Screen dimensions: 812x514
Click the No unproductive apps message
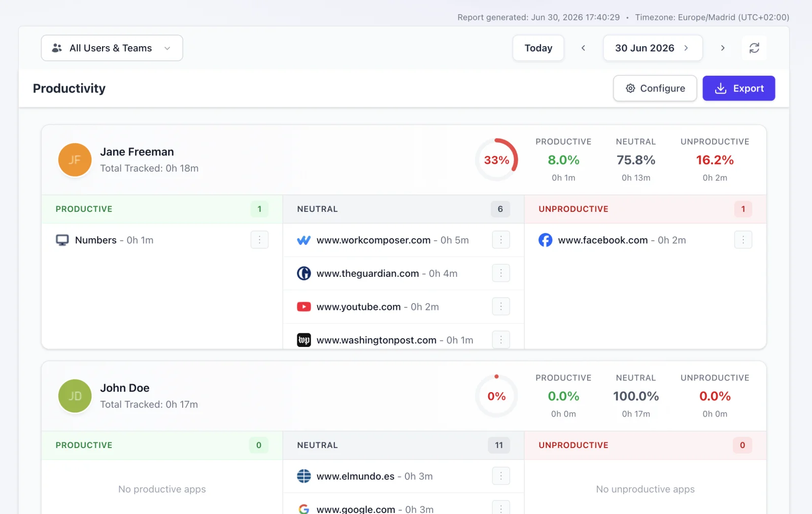[x=645, y=489]
